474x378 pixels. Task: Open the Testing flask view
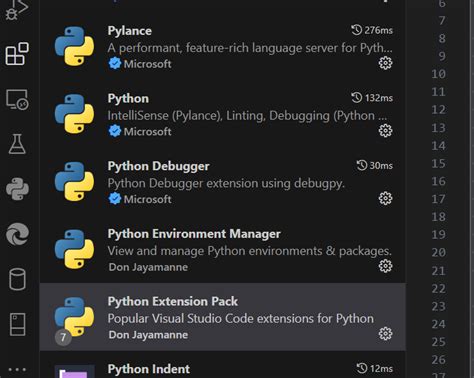click(x=17, y=144)
